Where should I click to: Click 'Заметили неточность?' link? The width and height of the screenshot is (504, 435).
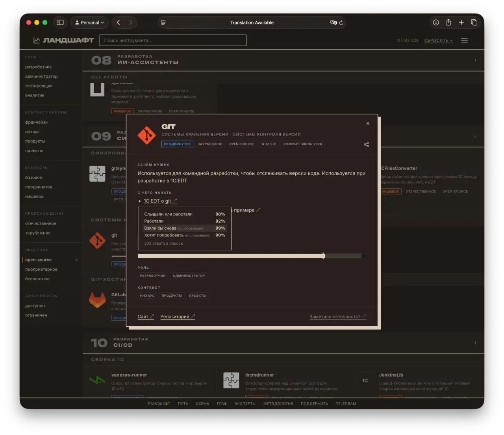pyautogui.click(x=338, y=316)
